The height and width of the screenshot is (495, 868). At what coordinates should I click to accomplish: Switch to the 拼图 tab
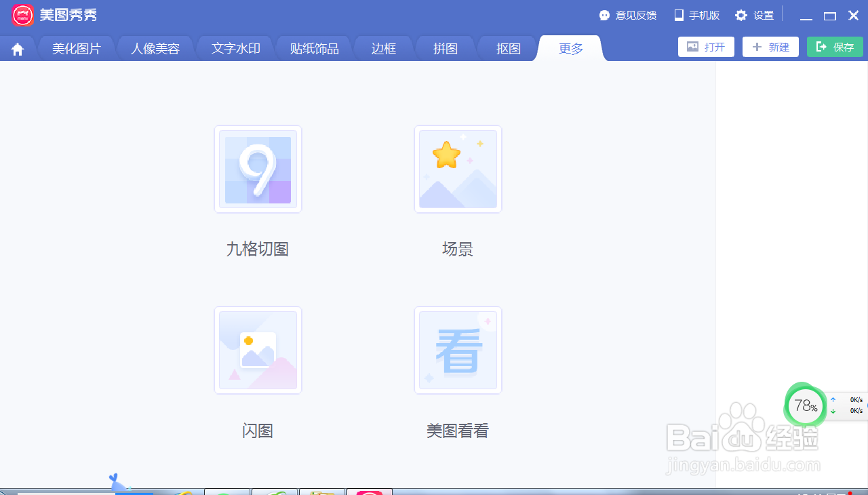tap(446, 49)
